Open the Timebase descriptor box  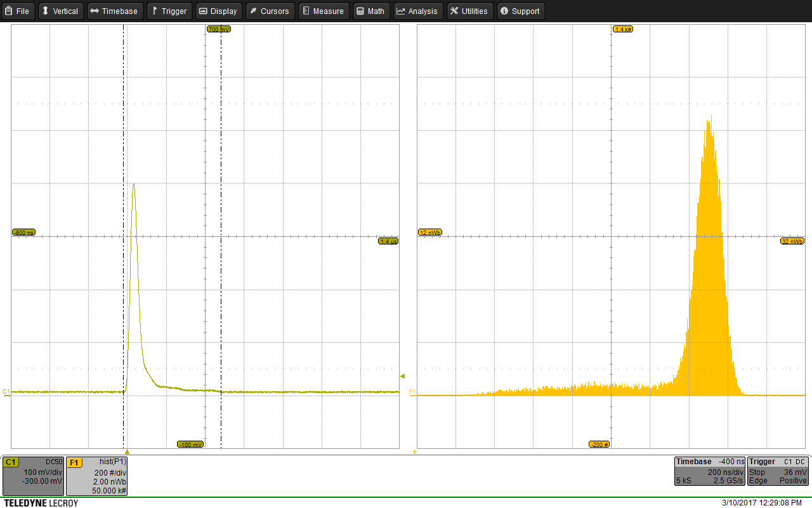click(x=709, y=471)
